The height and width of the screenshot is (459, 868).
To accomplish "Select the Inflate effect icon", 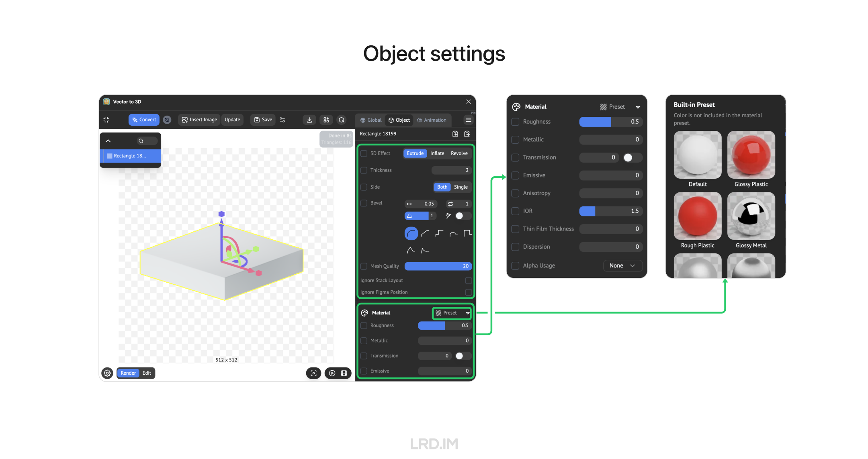I will tap(437, 153).
